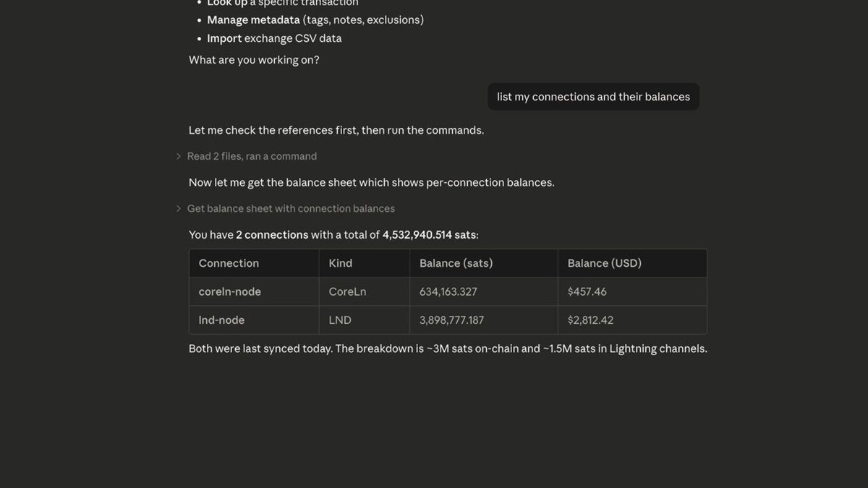The width and height of the screenshot is (868, 488).
Task: Open "Get balance sheet with connection balances" details
Action: [x=291, y=208]
